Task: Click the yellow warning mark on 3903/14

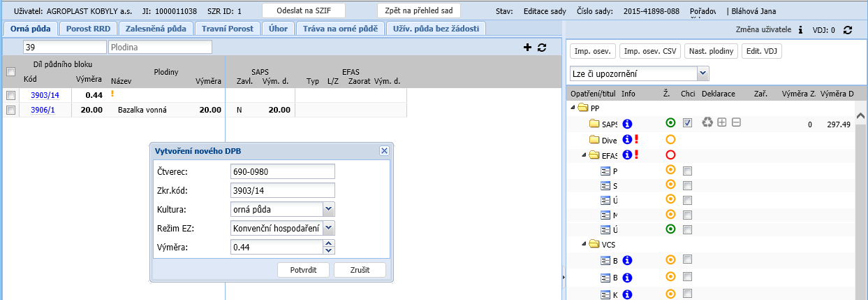Action: (112, 94)
